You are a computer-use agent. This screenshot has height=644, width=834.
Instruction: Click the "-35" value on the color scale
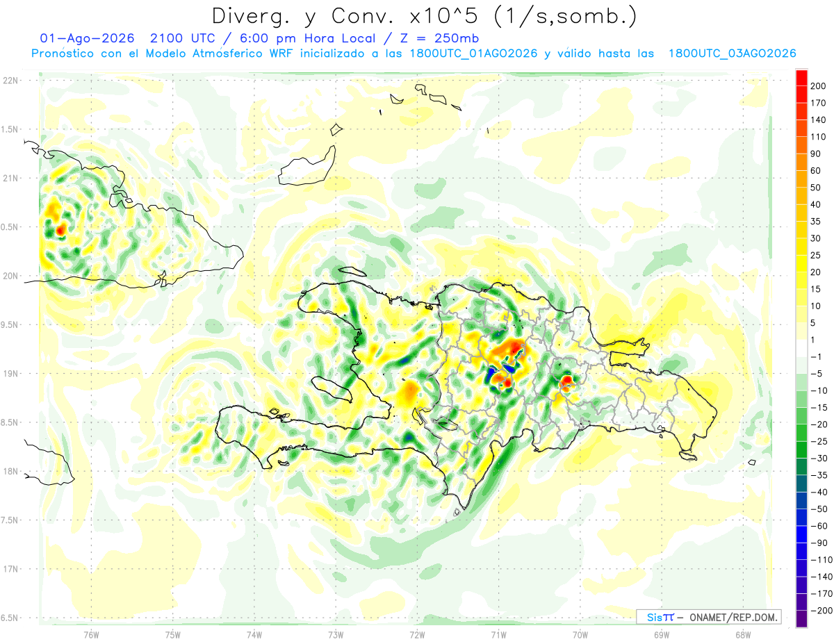(820, 475)
